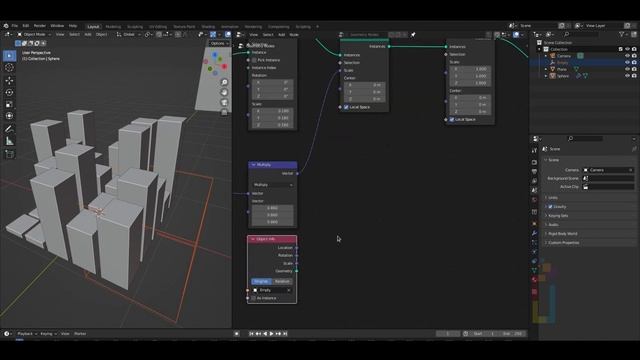Open the Empty object selector in Object Info
Viewport: 640px width, 360px height.
tap(271, 290)
